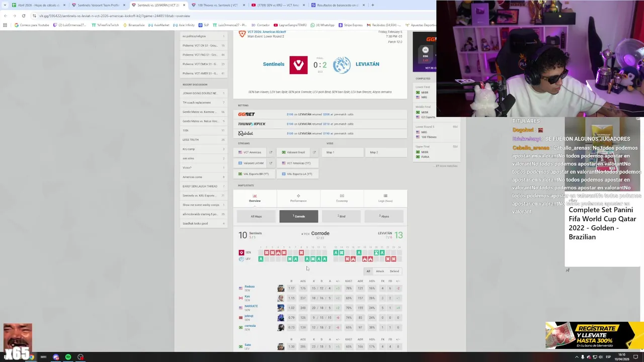The height and width of the screenshot is (362, 644).
Task: Open the Logs (Soon) tab
Action: [385, 198]
